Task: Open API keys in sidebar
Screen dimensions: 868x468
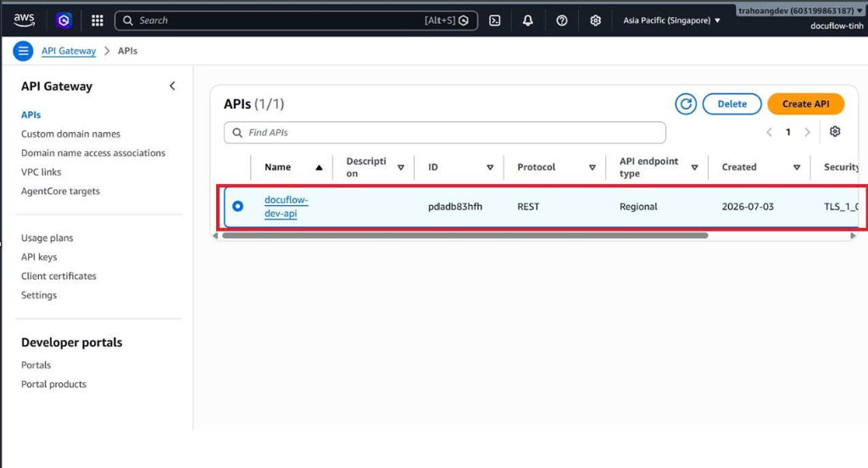Action: 39,257
